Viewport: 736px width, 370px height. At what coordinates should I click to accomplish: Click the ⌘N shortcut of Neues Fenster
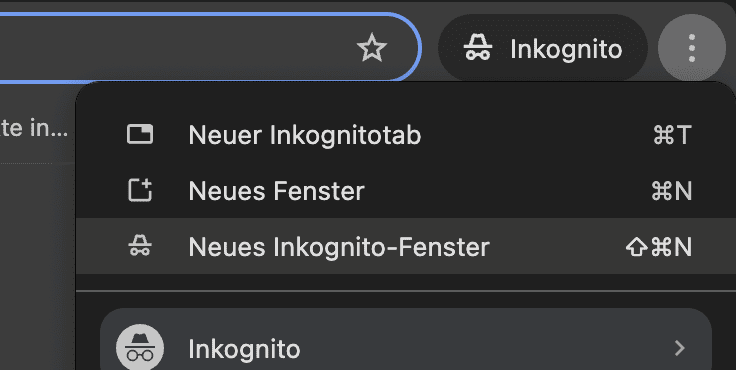[672, 191]
